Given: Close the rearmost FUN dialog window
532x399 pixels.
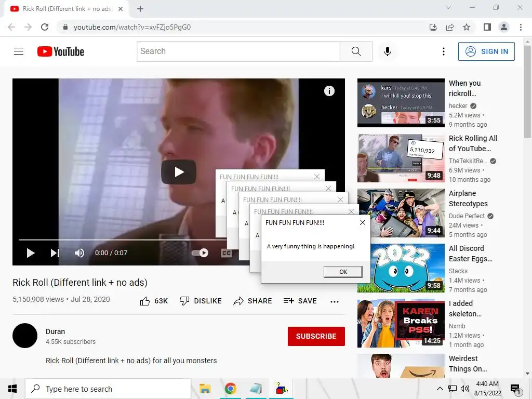Looking at the screenshot, I should (x=317, y=177).
